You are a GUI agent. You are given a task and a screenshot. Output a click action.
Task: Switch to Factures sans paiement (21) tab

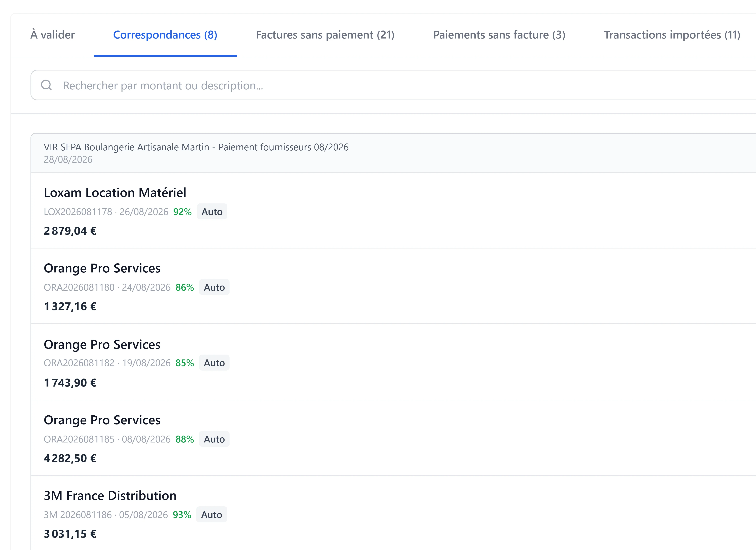pos(325,35)
